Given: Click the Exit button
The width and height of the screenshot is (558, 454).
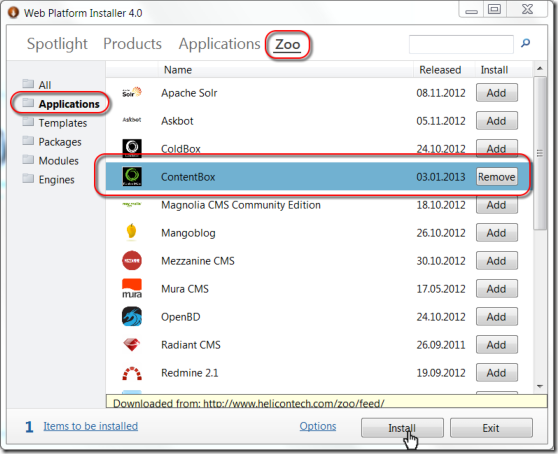Looking at the screenshot, I should 491,428.
